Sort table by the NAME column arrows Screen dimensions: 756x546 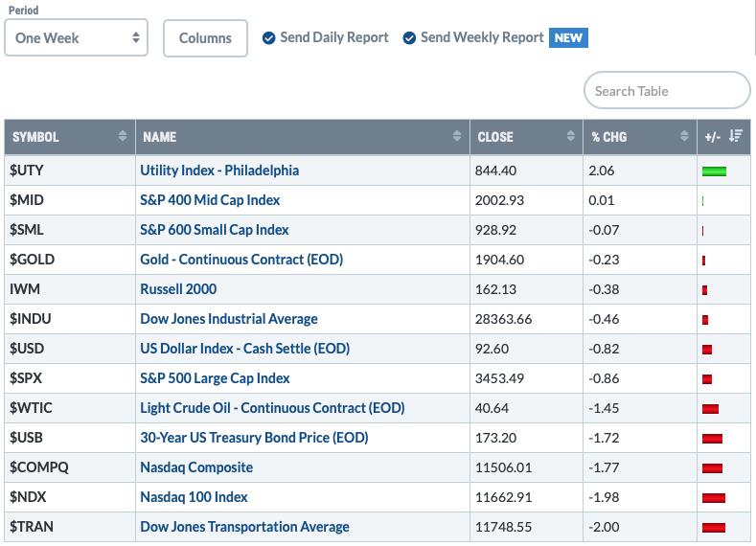(x=457, y=136)
